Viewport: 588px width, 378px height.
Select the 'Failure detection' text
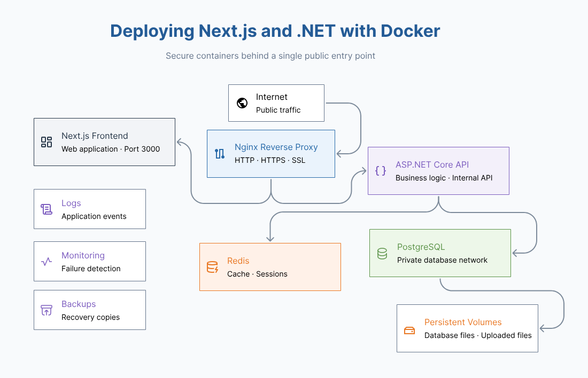click(91, 269)
